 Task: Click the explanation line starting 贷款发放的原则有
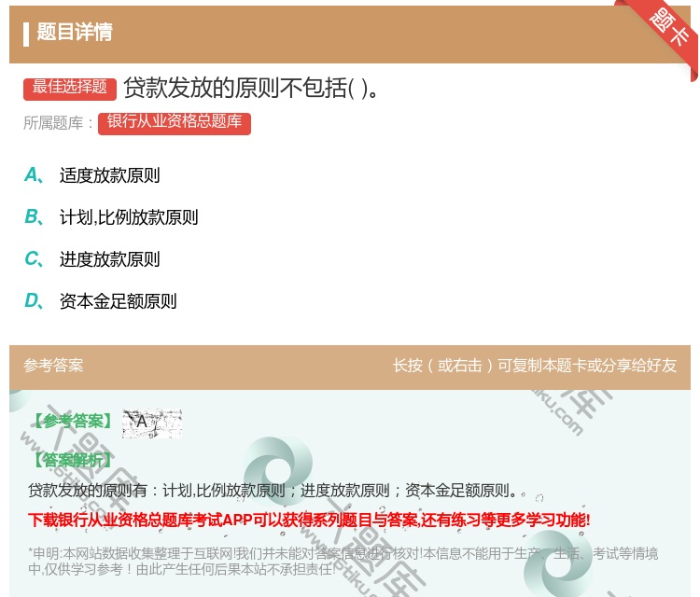point(273,491)
